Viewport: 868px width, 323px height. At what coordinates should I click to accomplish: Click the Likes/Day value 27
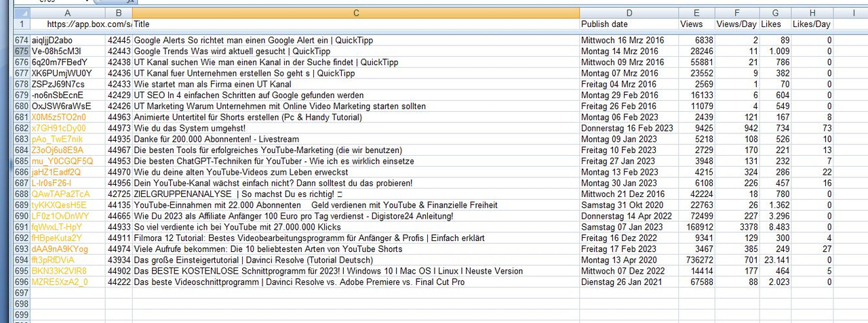coord(827,249)
